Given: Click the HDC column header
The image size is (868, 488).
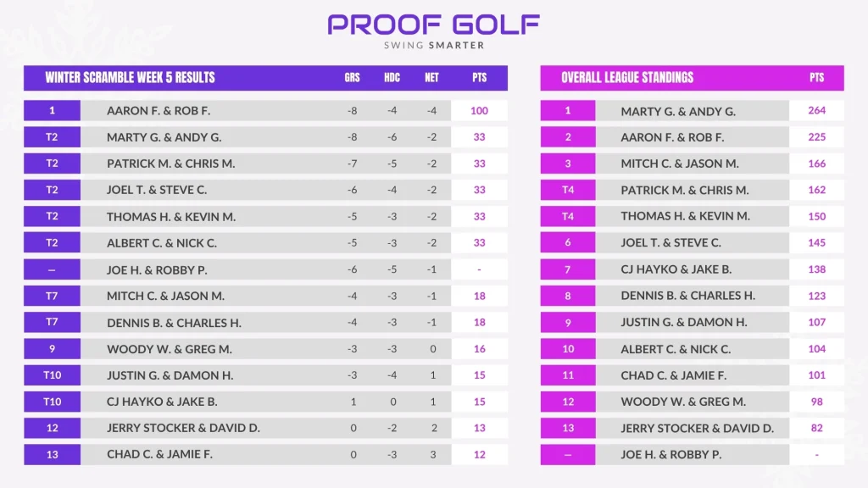Looking at the screenshot, I should click(392, 78).
